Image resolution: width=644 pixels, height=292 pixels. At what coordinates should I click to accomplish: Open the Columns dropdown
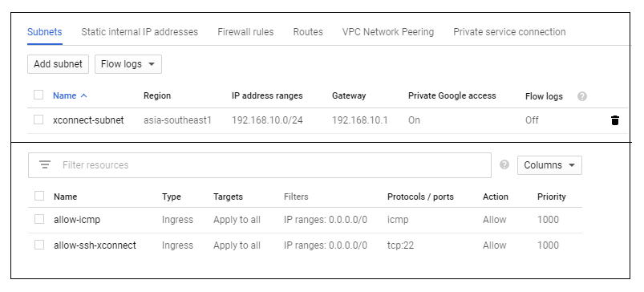(x=549, y=165)
